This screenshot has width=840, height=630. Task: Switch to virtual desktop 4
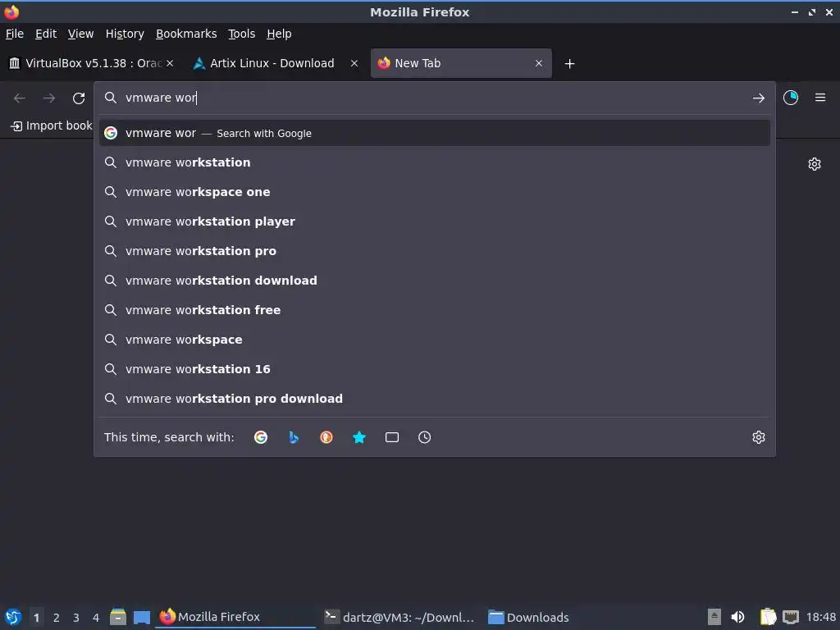pos(96,617)
